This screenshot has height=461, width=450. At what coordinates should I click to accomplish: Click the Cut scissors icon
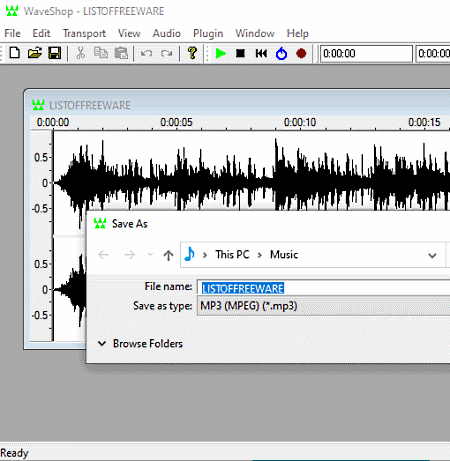pyautogui.click(x=80, y=53)
